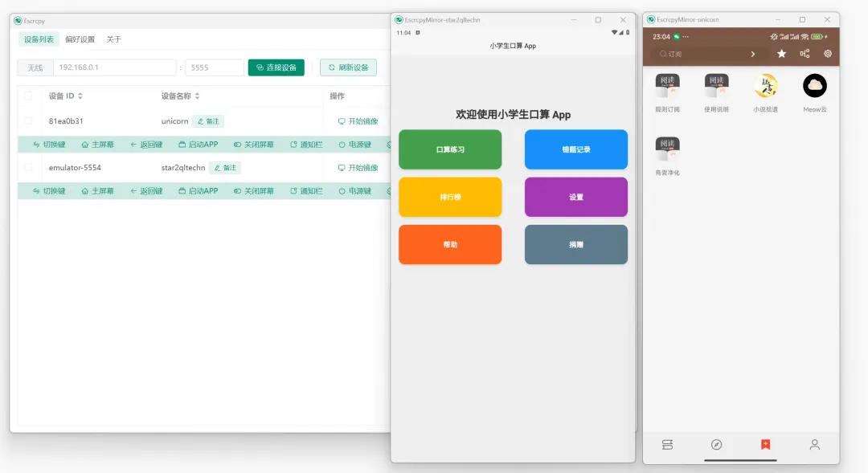Sort by 设备 ID column arrows
The image size is (868, 473).
click(80, 96)
